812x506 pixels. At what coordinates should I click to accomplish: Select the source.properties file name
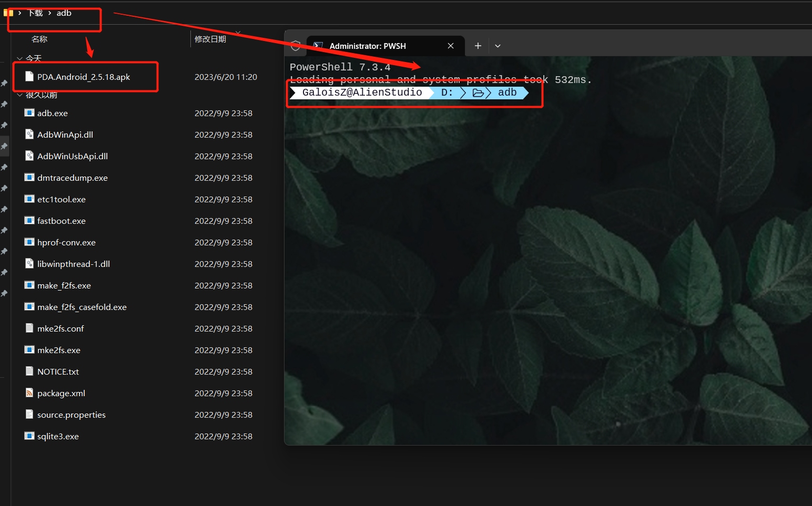tap(72, 415)
